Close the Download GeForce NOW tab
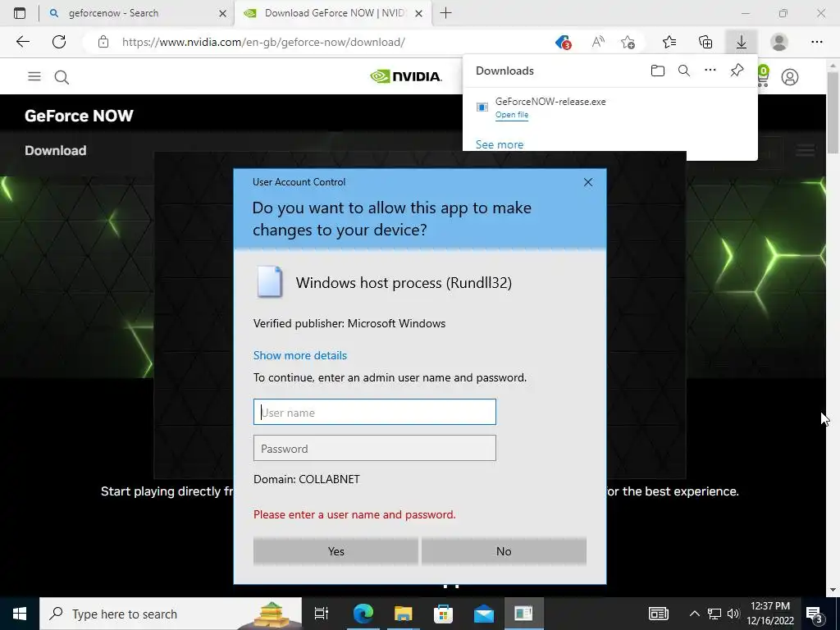The height and width of the screenshot is (630, 840). (419, 13)
